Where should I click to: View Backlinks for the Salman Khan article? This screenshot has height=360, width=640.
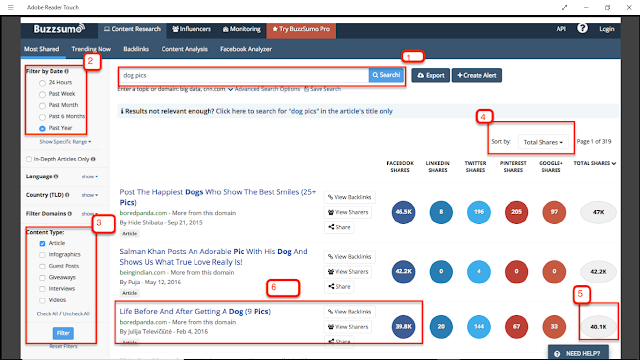(350, 257)
